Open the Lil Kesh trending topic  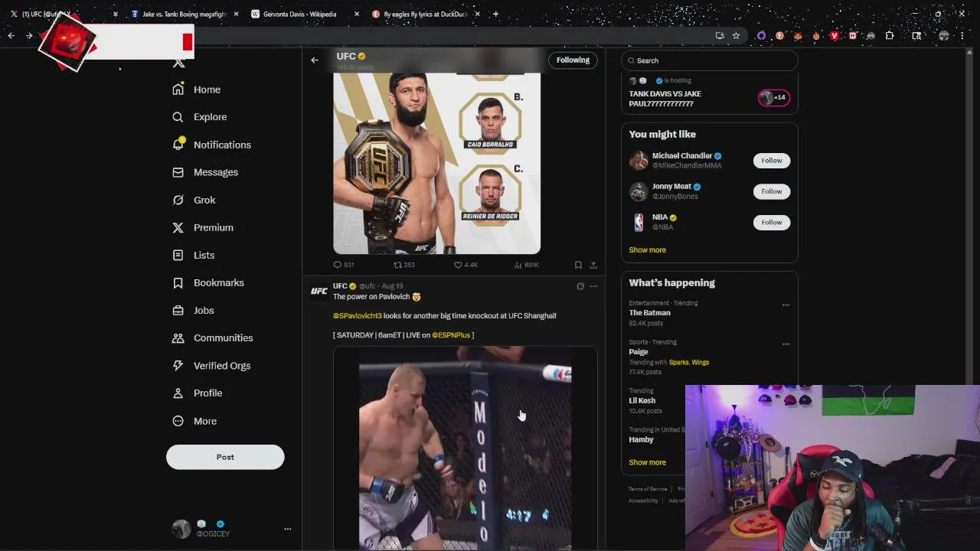pyautogui.click(x=642, y=400)
